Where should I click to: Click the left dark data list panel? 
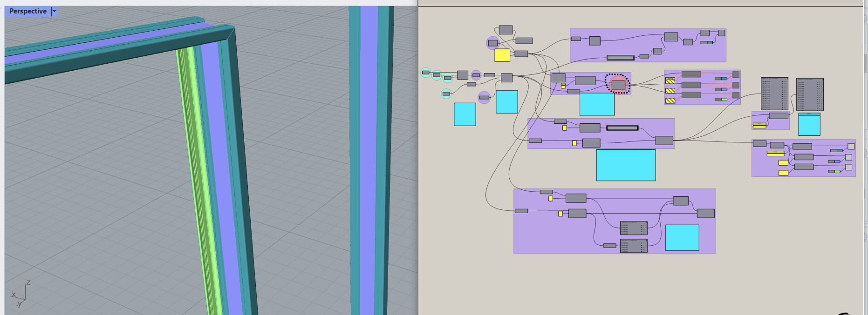[774, 94]
